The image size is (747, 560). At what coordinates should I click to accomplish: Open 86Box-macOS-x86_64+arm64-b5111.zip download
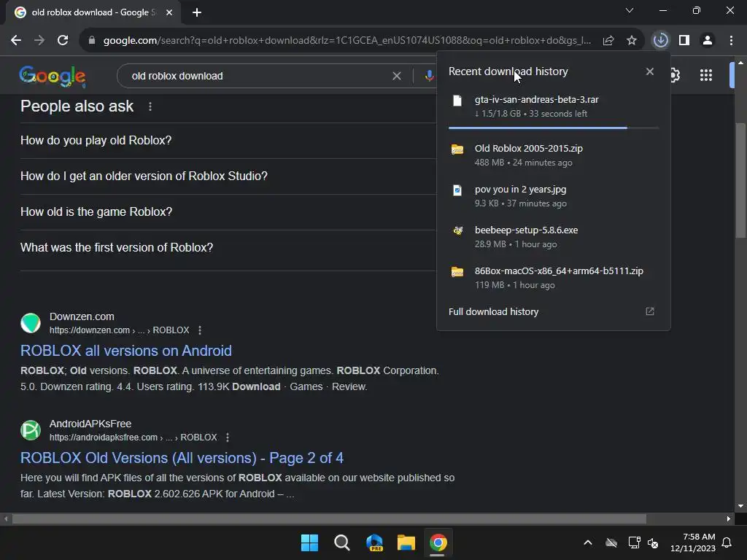pyautogui.click(x=553, y=278)
